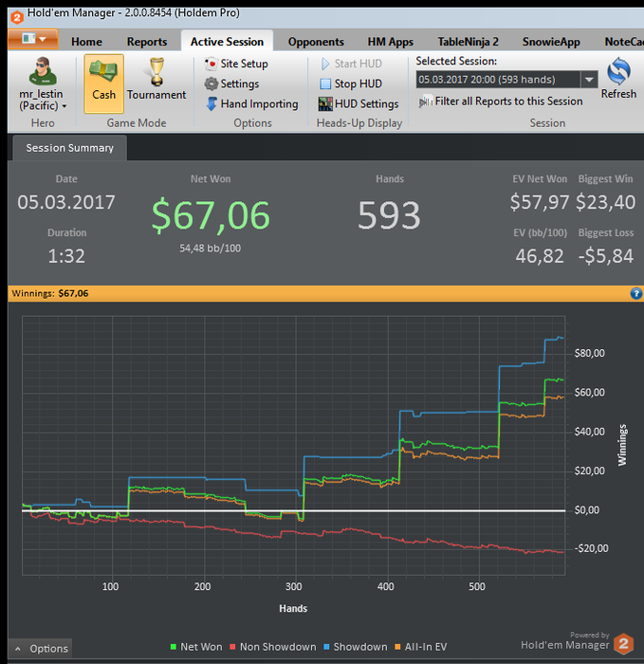
Task: Open the HM Apps tab
Action: (x=391, y=42)
